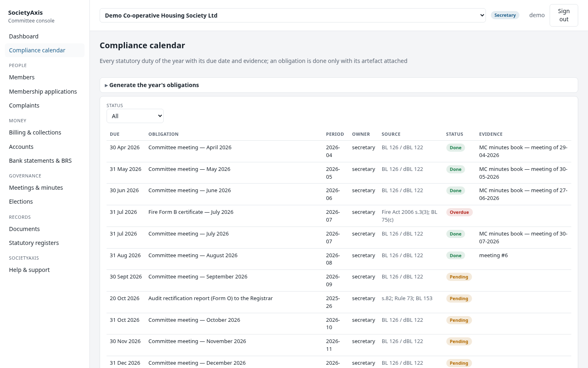
Task: Click the Secretary role badge
Action: click(505, 15)
